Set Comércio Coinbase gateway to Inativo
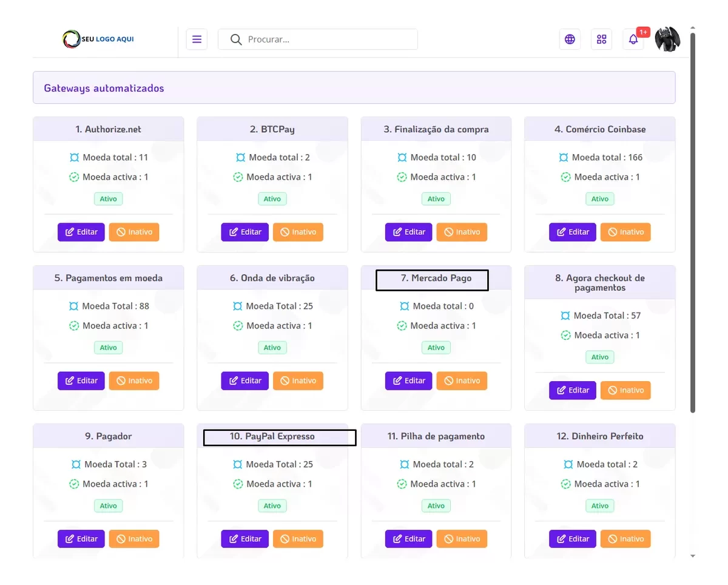Viewport: 728px width, 585px height. tap(625, 232)
